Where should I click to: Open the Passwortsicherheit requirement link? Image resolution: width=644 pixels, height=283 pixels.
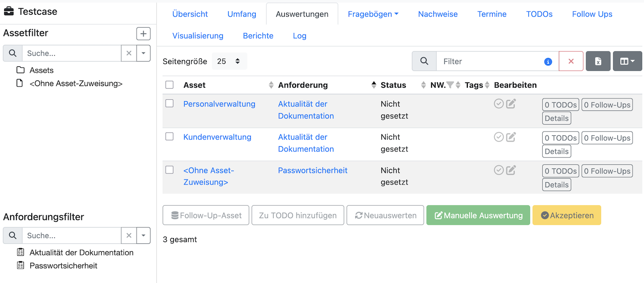pos(312,170)
